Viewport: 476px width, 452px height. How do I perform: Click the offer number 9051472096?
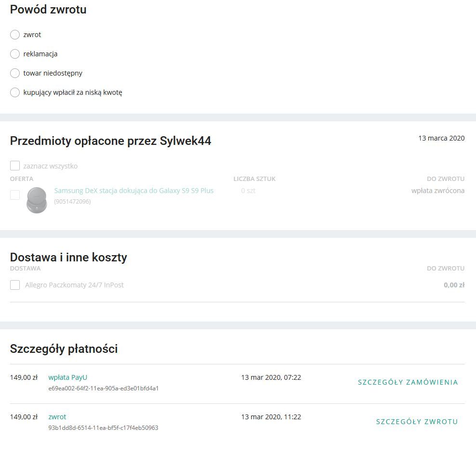72,201
